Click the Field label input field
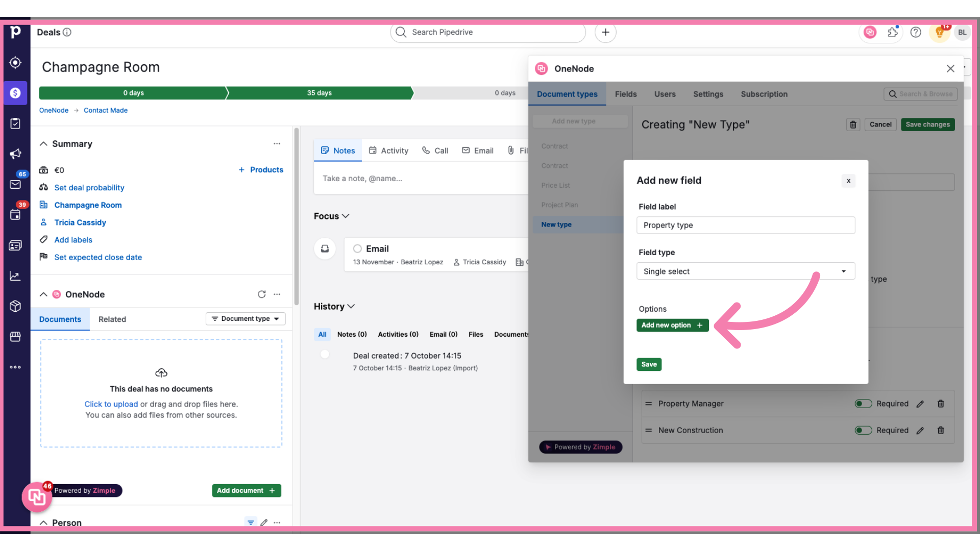The width and height of the screenshot is (980, 551). pyautogui.click(x=746, y=224)
